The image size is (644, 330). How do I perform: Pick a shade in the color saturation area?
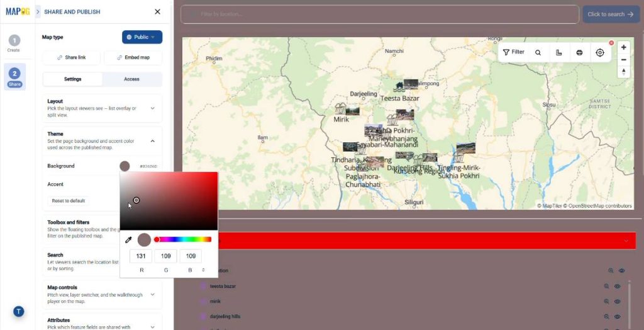[169, 201]
